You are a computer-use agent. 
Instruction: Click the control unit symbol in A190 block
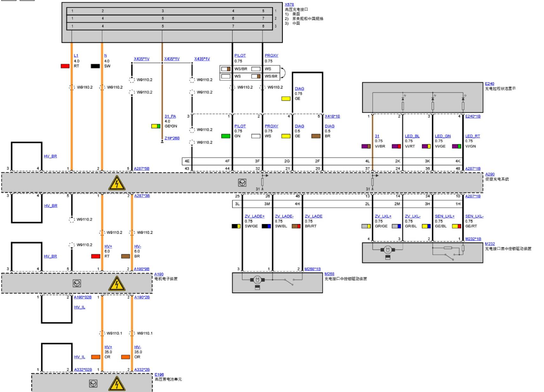point(77,283)
